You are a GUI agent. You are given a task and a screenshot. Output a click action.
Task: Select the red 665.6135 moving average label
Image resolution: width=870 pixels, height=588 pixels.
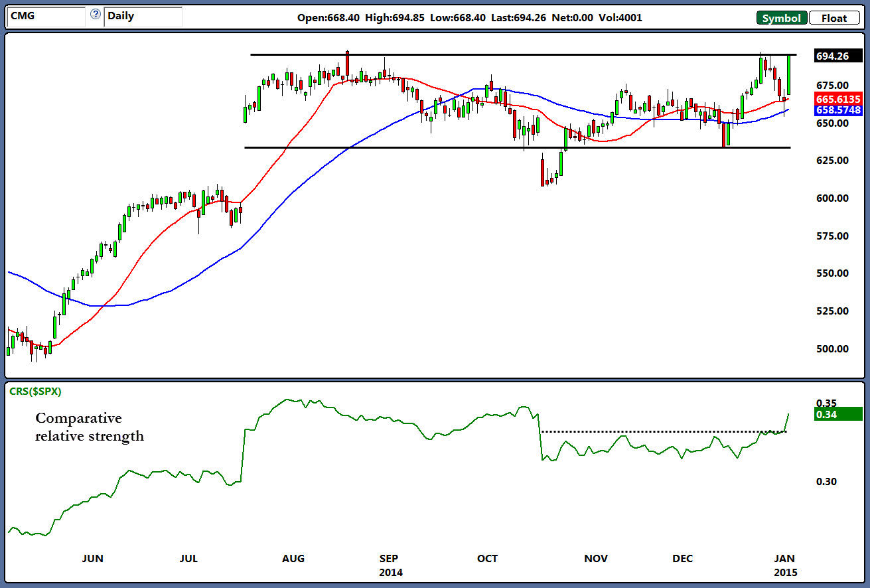[837, 98]
